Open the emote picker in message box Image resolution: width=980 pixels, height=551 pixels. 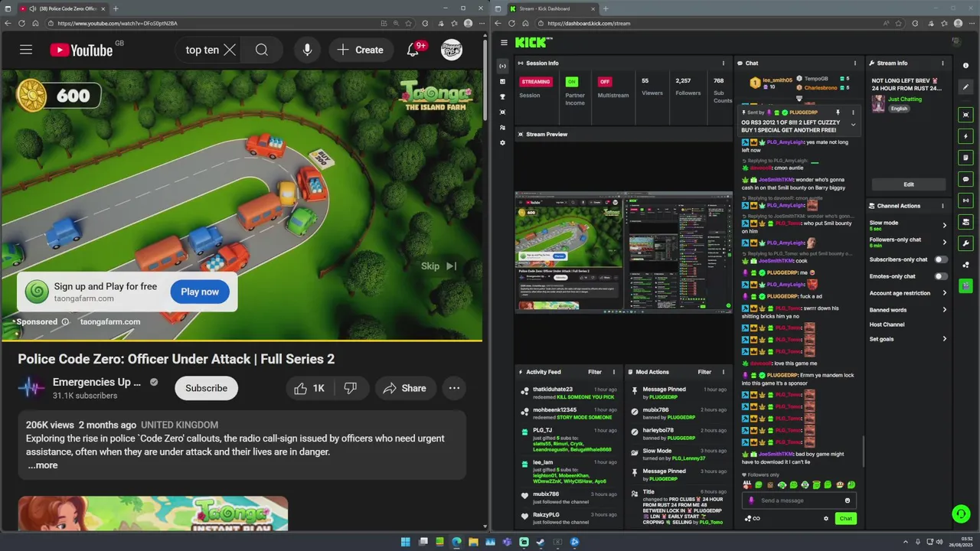tap(847, 500)
